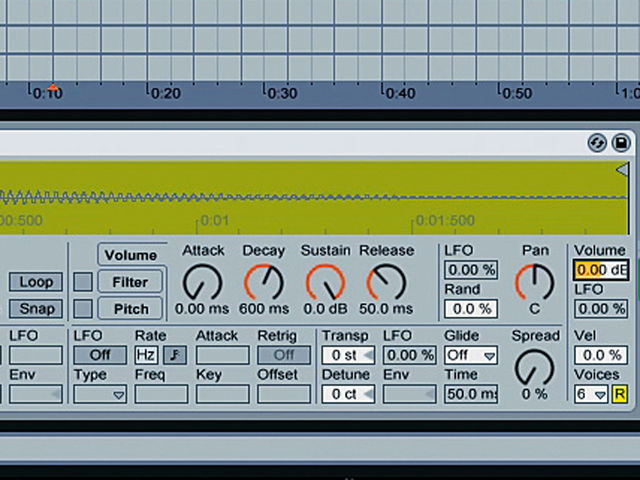Click the empty LFO Freq field
640x480 pixels.
click(x=162, y=394)
